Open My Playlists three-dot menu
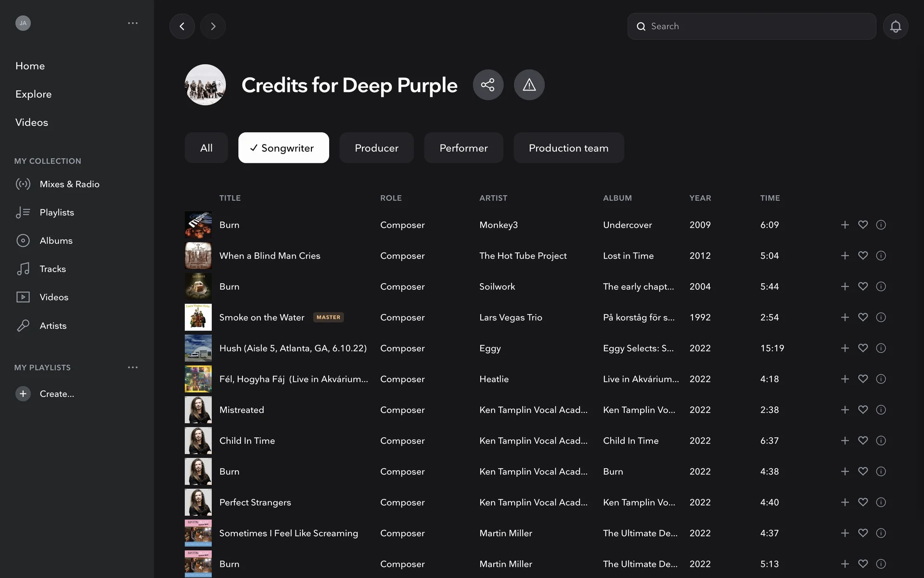This screenshot has height=578, width=924. 133,368
